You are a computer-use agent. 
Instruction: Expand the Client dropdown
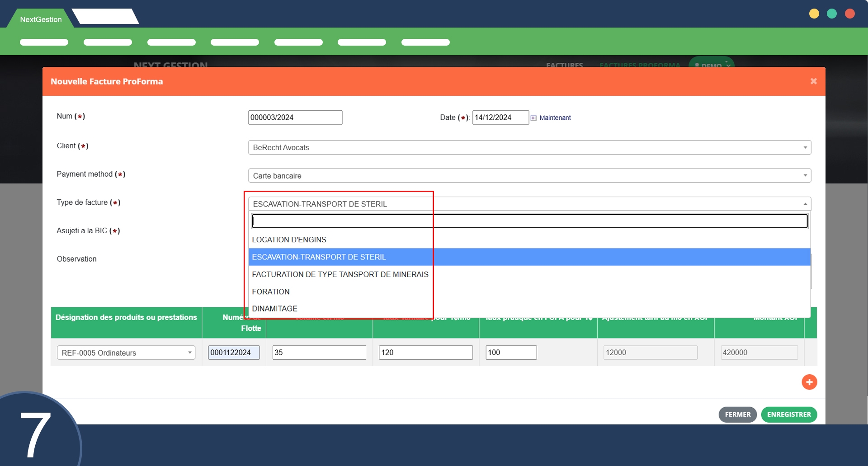tap(529, 147)
